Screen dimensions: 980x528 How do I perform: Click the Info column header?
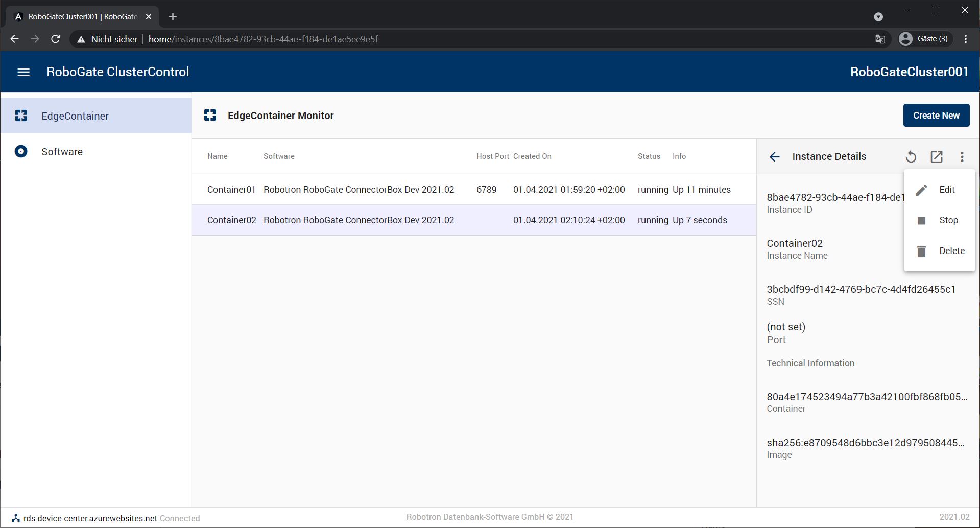(679, 156)
